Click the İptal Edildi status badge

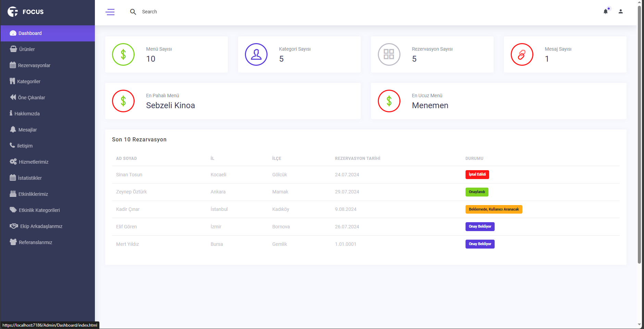click(477, 175)
